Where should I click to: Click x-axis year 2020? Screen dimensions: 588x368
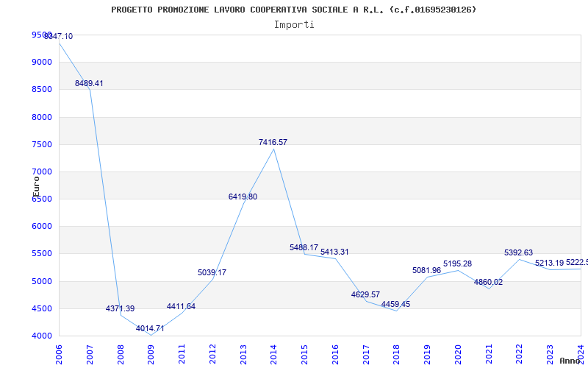pos(458,355)
